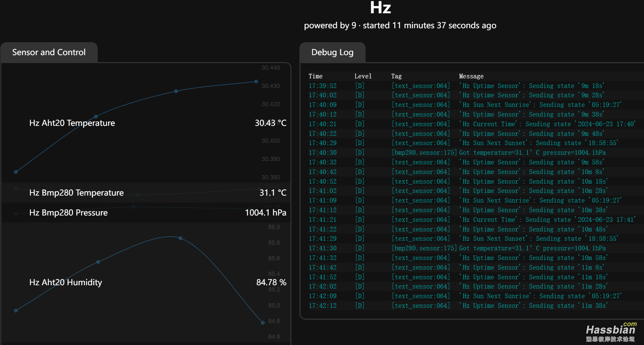This screenshot has width=644, height=345.
Task: Click the 31.1 °C value
Action: point(273,193)
